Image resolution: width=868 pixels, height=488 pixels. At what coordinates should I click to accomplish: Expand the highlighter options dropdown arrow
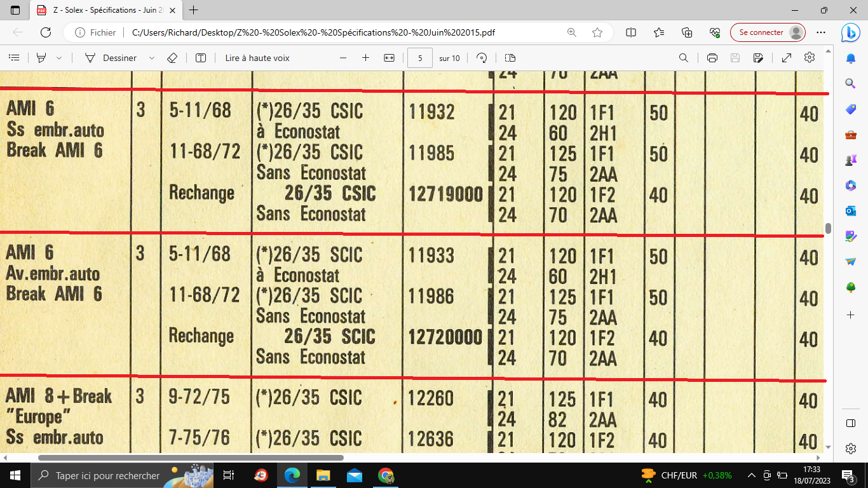[59, 58]
